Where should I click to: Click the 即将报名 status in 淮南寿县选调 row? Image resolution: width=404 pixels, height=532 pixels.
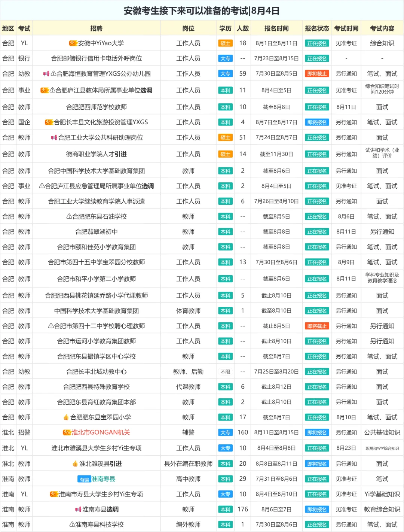(317, 510)
